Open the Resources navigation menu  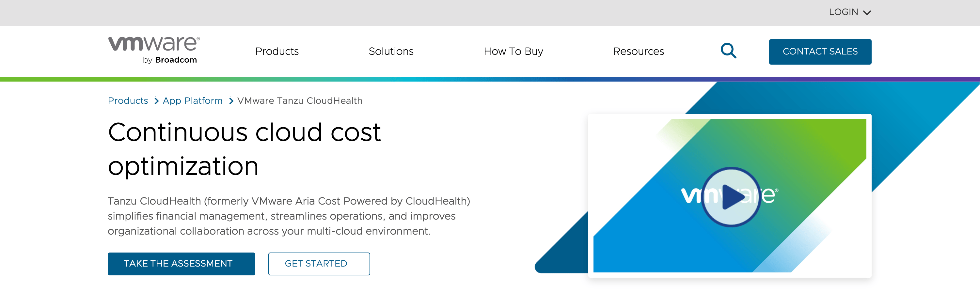pyautogui.click(x=639, y=51)
